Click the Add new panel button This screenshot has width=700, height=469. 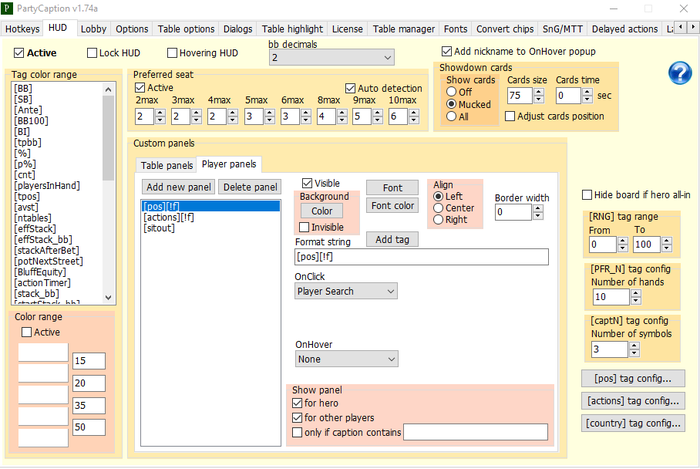179,187
